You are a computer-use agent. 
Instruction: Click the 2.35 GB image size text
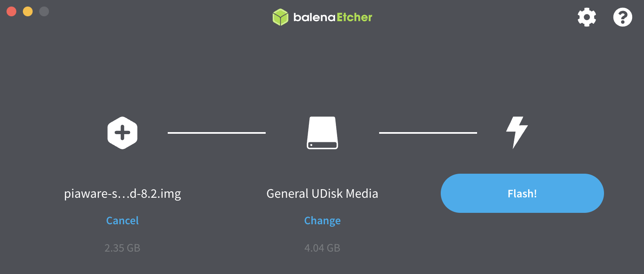[x=122, y=248]
